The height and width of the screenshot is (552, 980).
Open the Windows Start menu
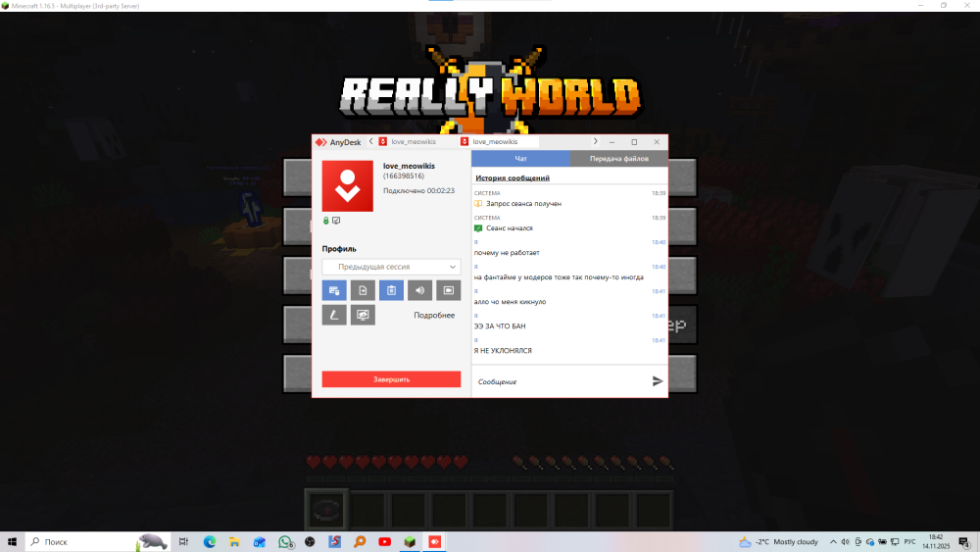pos(12,542)
